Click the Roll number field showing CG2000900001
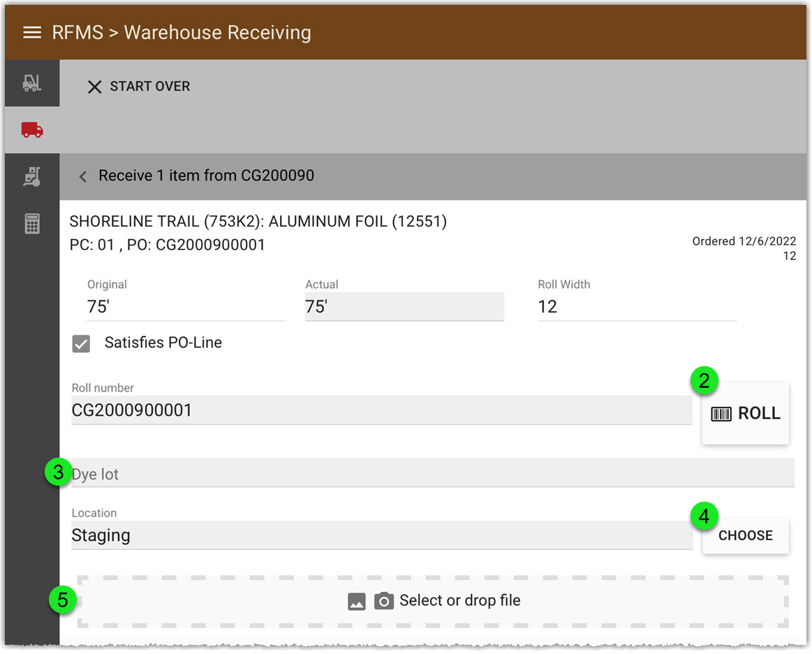Image resolution: width=812 pixels, height=654 pixels. point(349,410)
